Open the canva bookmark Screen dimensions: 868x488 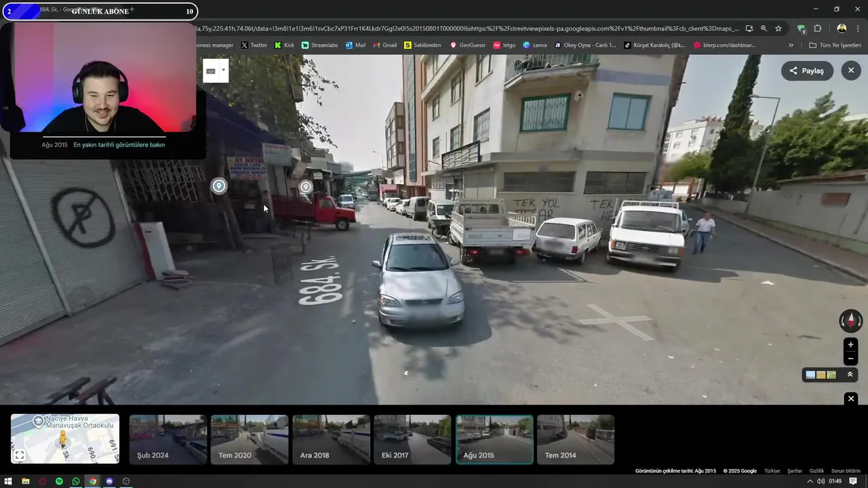pyautogui.click(x=534, y=45)
